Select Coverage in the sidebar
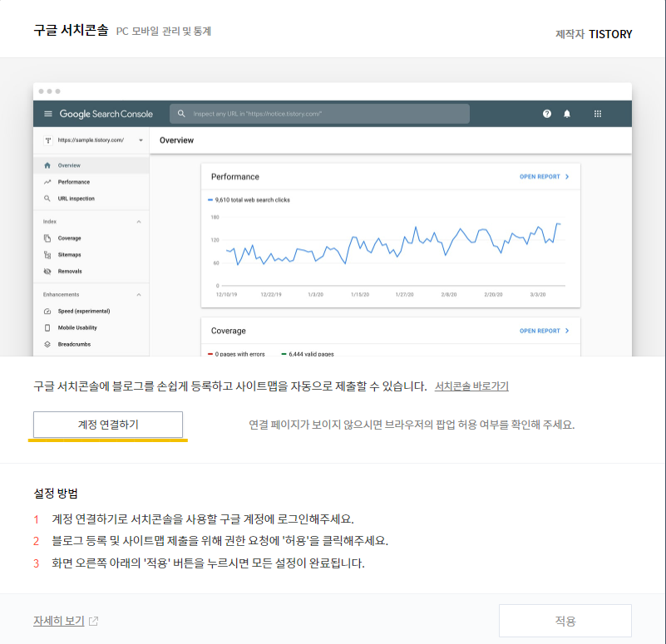Image resolution: width=666 pixels, height=644 pixels. click(91, 238)
